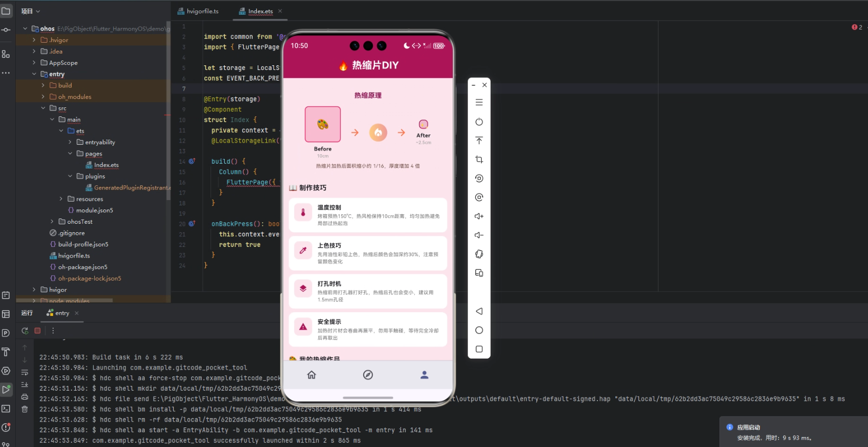This screenshot has height=447, width=868.
Task: Open emulator toolbar menu icon
Action: (479, 103)
